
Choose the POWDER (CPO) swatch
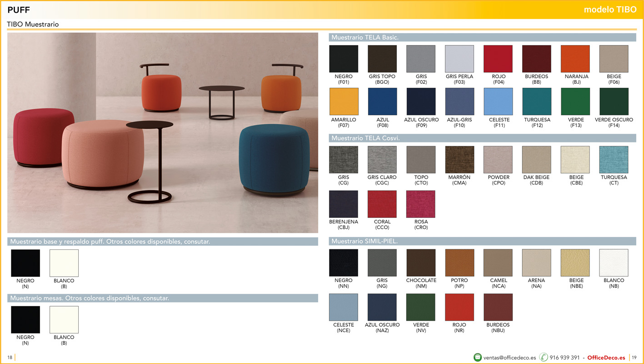[498, 160]
